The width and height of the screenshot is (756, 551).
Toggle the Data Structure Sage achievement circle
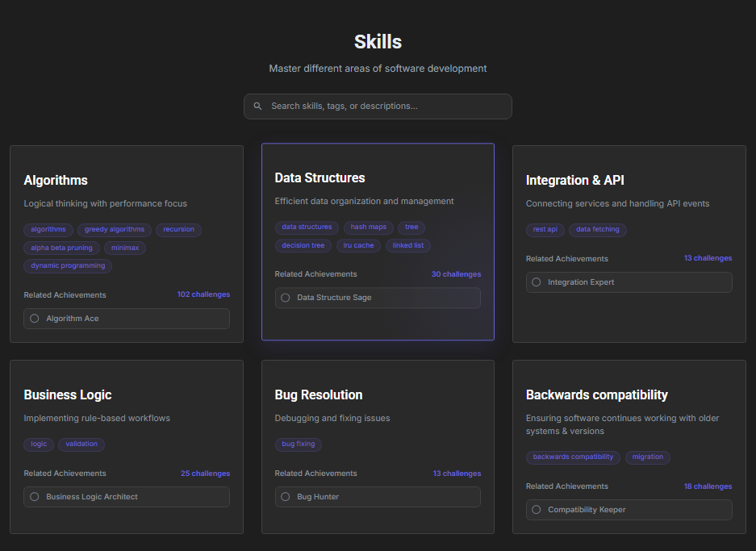pos(286,298)
